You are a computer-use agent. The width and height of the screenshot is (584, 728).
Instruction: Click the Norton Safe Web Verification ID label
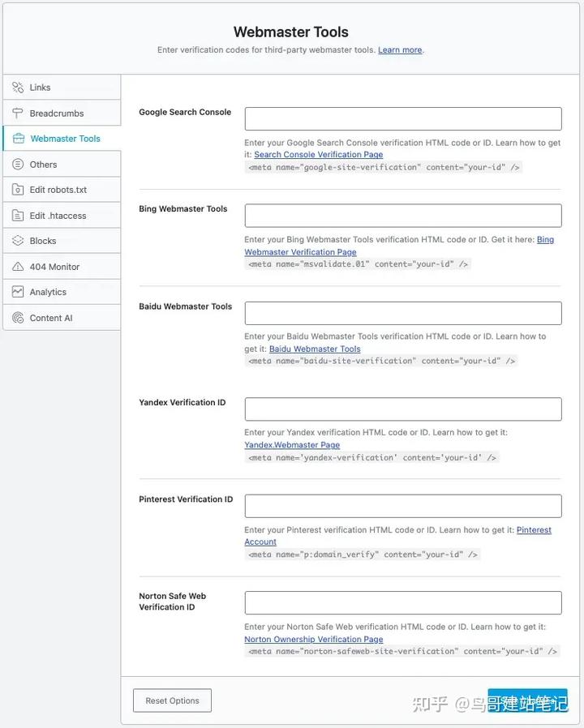tap(173, 602)
